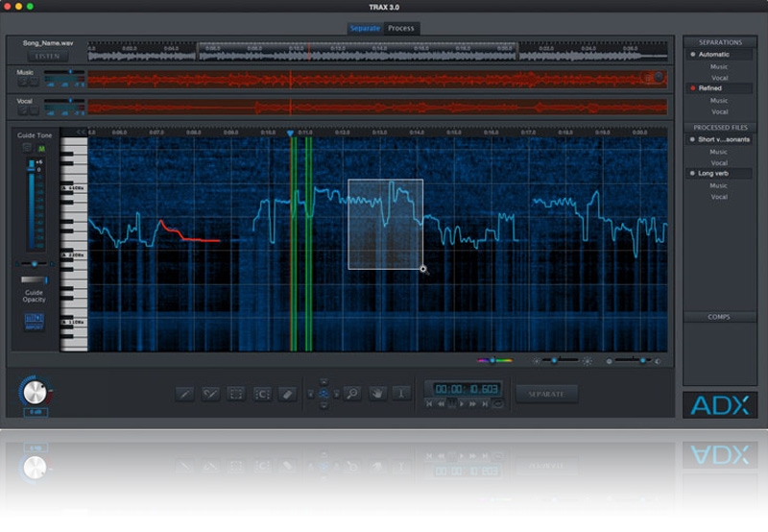Click the center zoom navigator button
This screenshot has width=768, height=532.
tap(324, 394)
